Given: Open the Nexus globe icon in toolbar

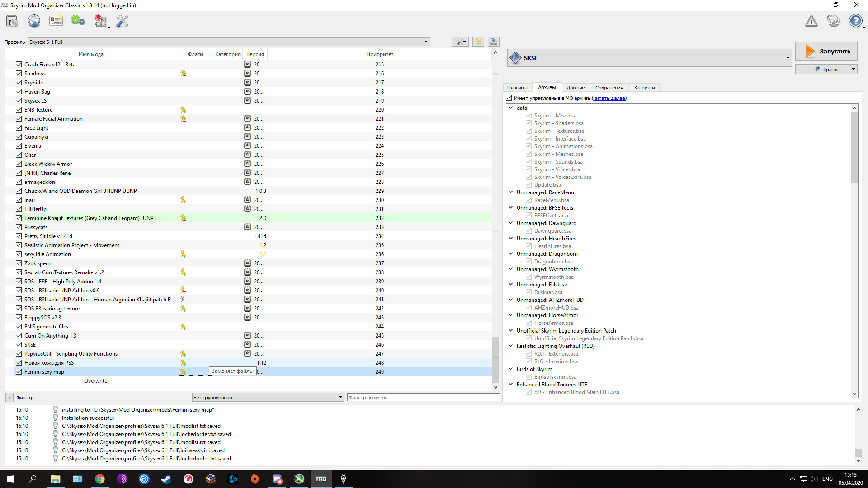Looking at the screenshot, I should (x=34, y=21).
